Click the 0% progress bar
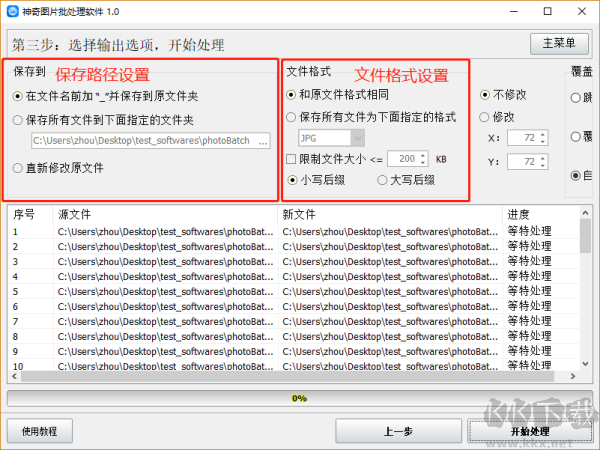This screenshot has height=450, width=600. pos(300,399)
